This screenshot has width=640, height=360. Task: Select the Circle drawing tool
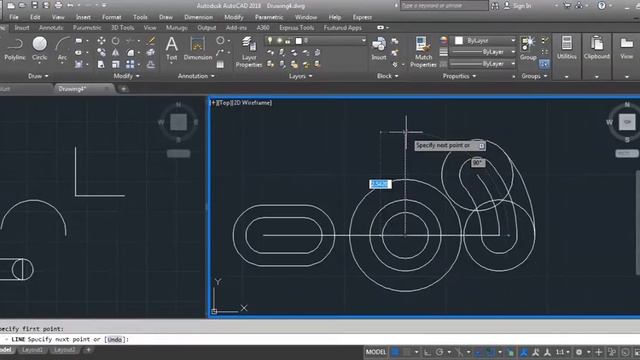coord(40,49)
